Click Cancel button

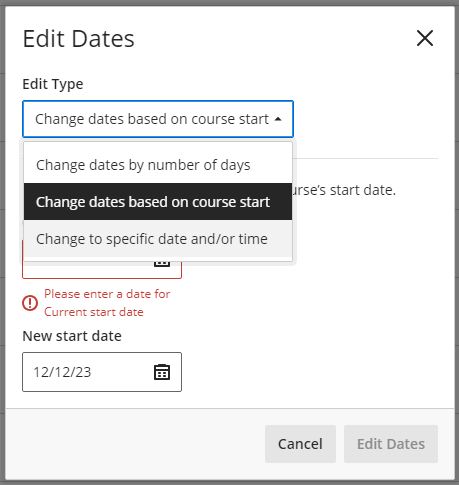[300, 444]
